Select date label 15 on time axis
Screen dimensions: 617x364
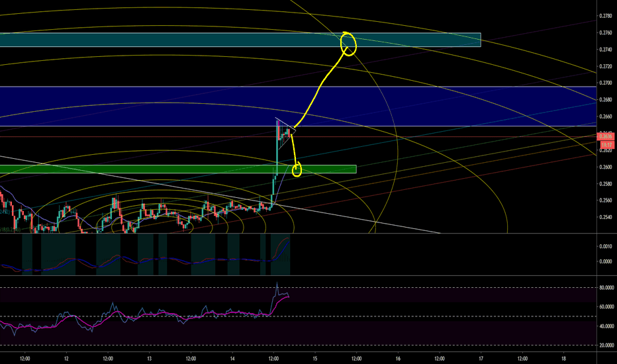tap(315, 359)
